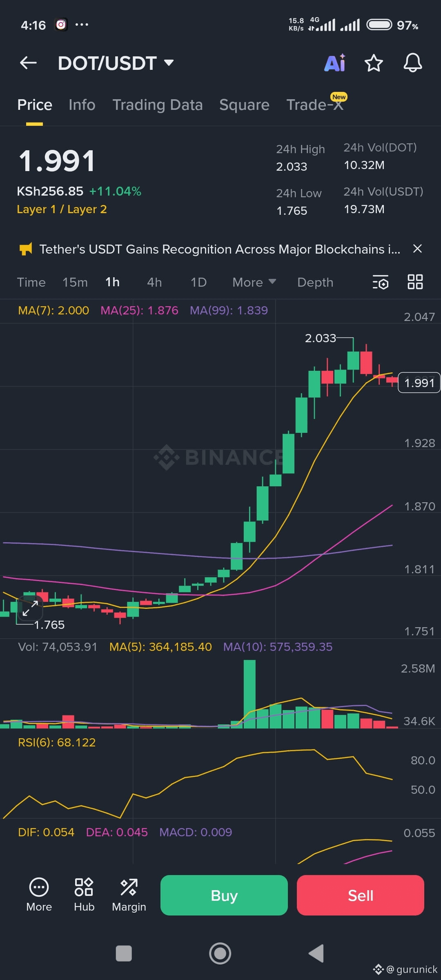Open price alerts bell icon

pos(412,63)
